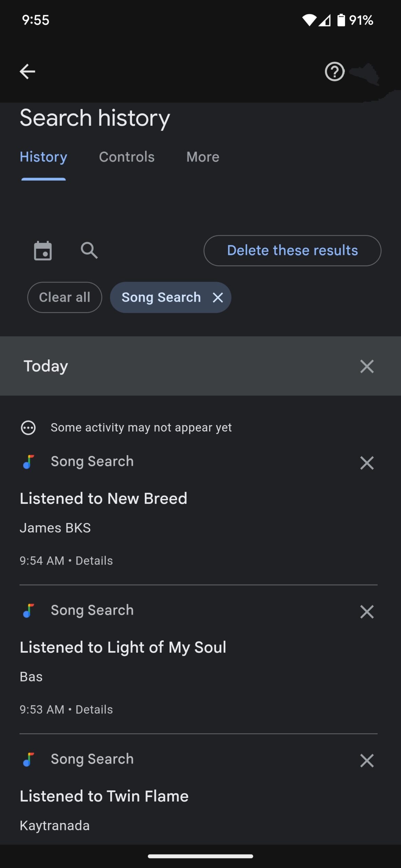Switch to the More tab
Screen dimensions: 401x868
[x=203, y=157]
